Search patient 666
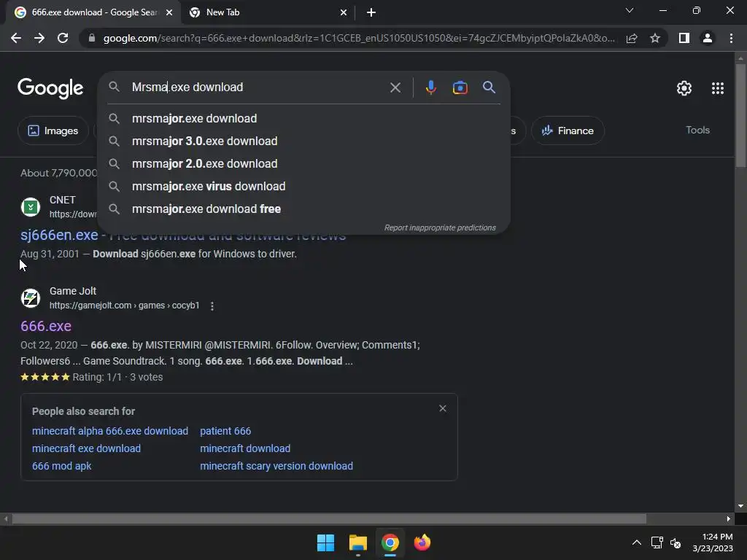Viewport: 747px width, 560px height. point(225,431)
